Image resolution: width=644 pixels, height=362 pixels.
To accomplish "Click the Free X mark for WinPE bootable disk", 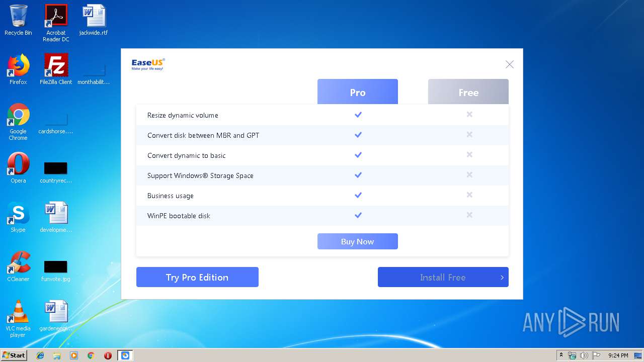I will coord(469,215).
